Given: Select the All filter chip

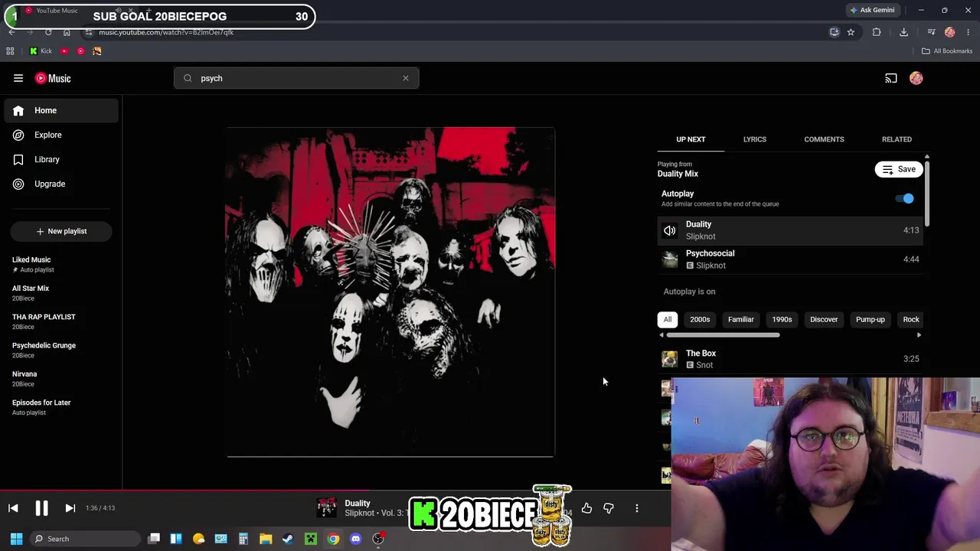Looking at the screenshot, I should [668, 319].
